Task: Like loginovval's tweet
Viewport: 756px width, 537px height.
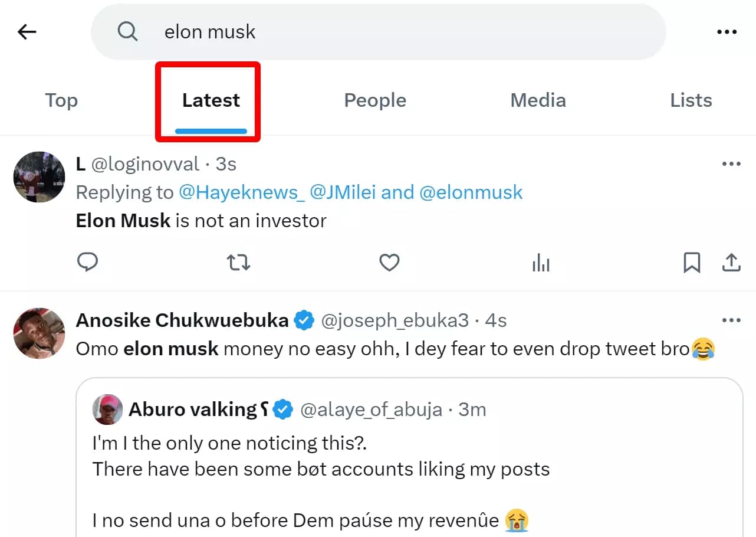Action: point(389,262)
